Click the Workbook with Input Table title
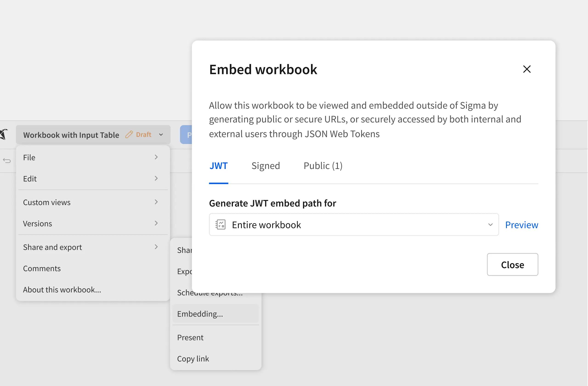Image resolution: width=588 pixels, height=386 pixels. click(x=71, y=135)
